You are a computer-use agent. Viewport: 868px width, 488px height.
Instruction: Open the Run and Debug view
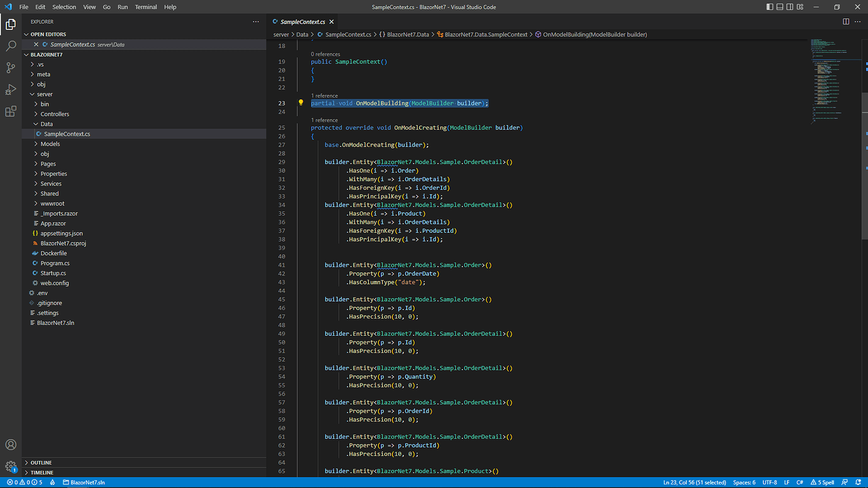coord(11,89)
